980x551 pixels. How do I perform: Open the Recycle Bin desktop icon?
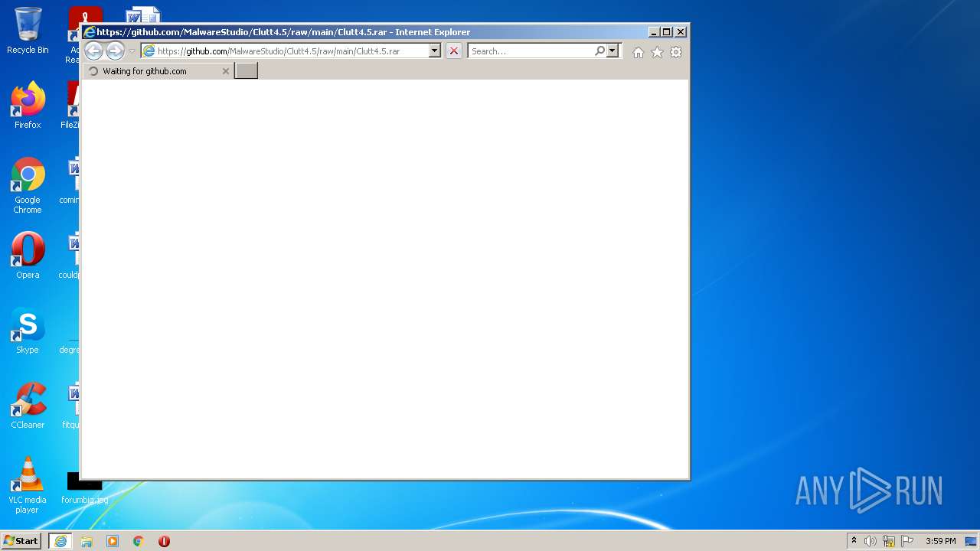coord(28,31)
